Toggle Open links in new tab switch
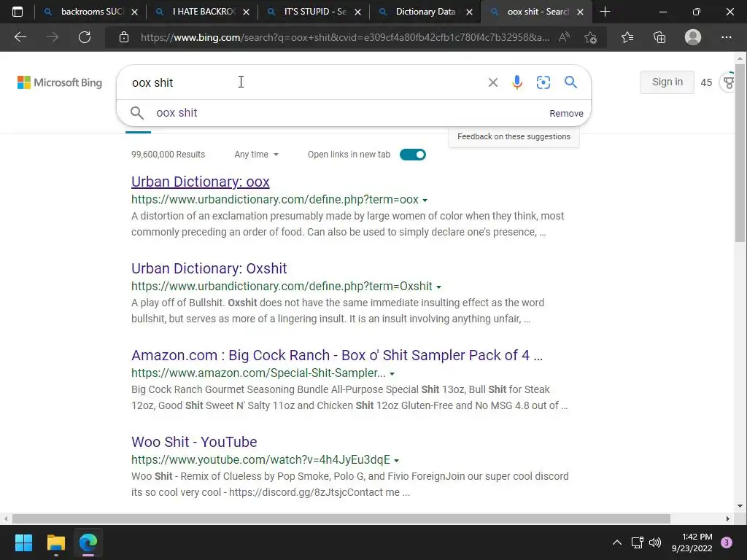Viewport: 747px width, 560px height. 413,155
